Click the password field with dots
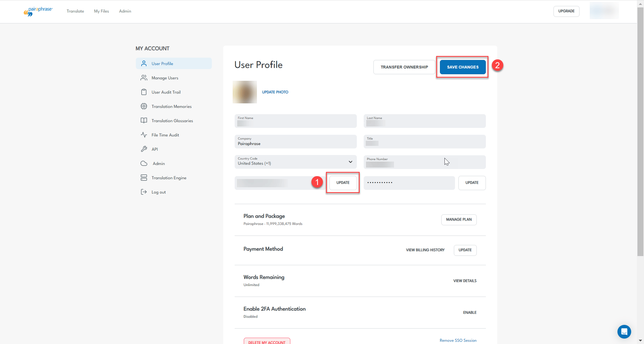 (x=409, y=183)
